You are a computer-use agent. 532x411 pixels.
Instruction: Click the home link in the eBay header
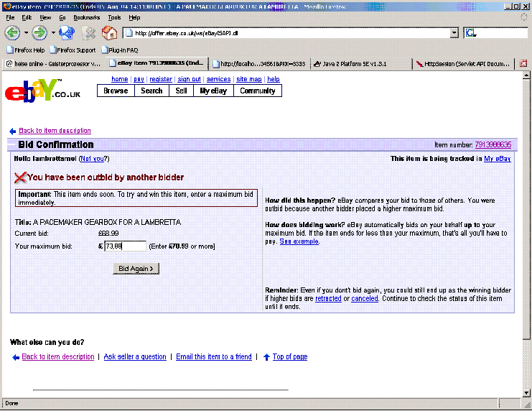tap(120, 79)
